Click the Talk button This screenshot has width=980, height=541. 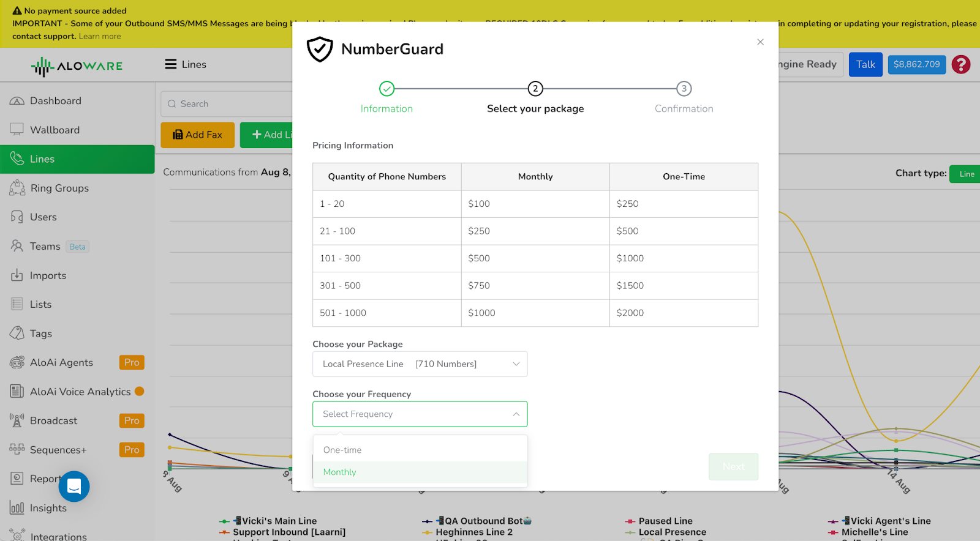pos(865,64)
